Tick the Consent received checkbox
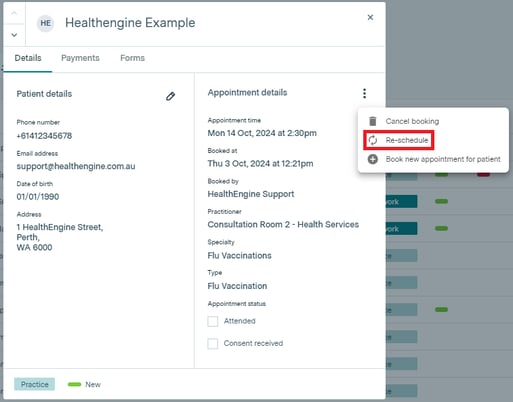 pos(213,344)
